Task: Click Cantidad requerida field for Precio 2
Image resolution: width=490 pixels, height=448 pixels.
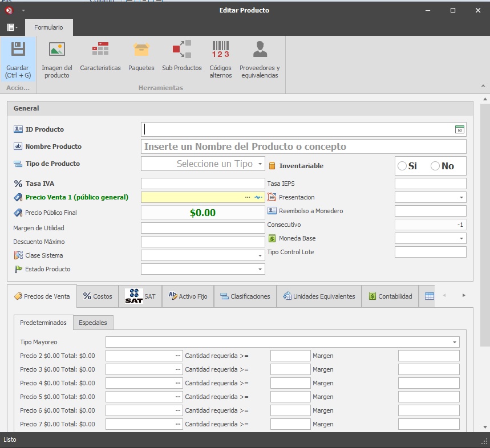Action: click(290, 356)
